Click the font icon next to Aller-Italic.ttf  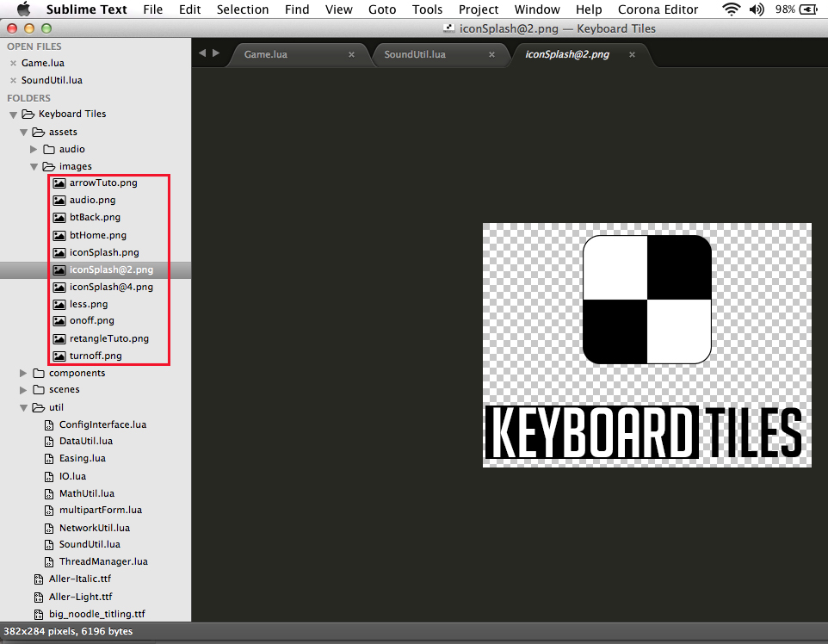coord(40,579)
